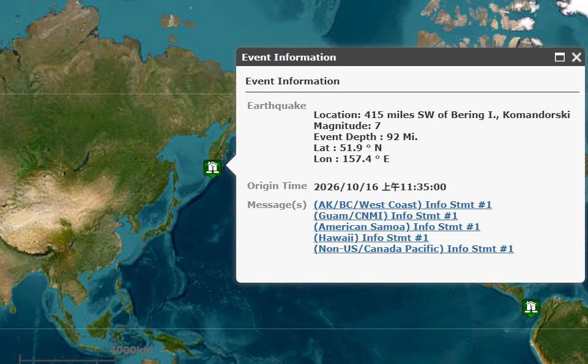Open the Non-US/Canada Pacific Info Stmt #1 link
Screen dimensions: 588x364
click(x=414, y=248)
